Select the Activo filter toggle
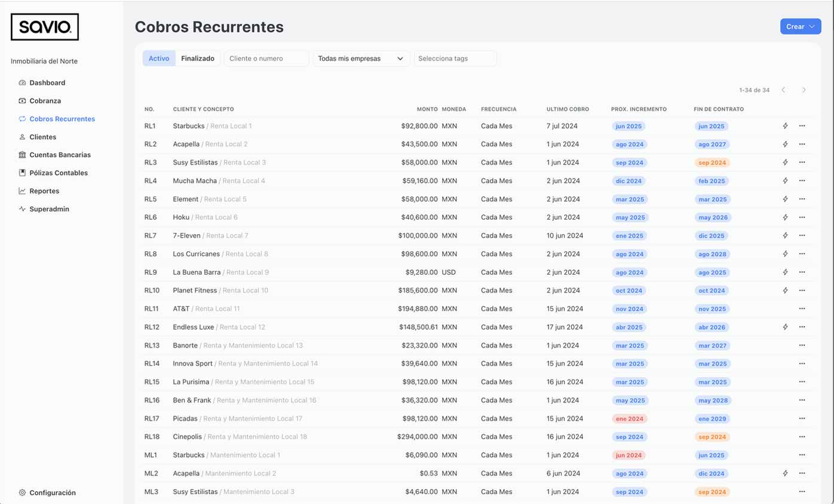This screenshot has width=834, height=504. [x=159, y=59]
